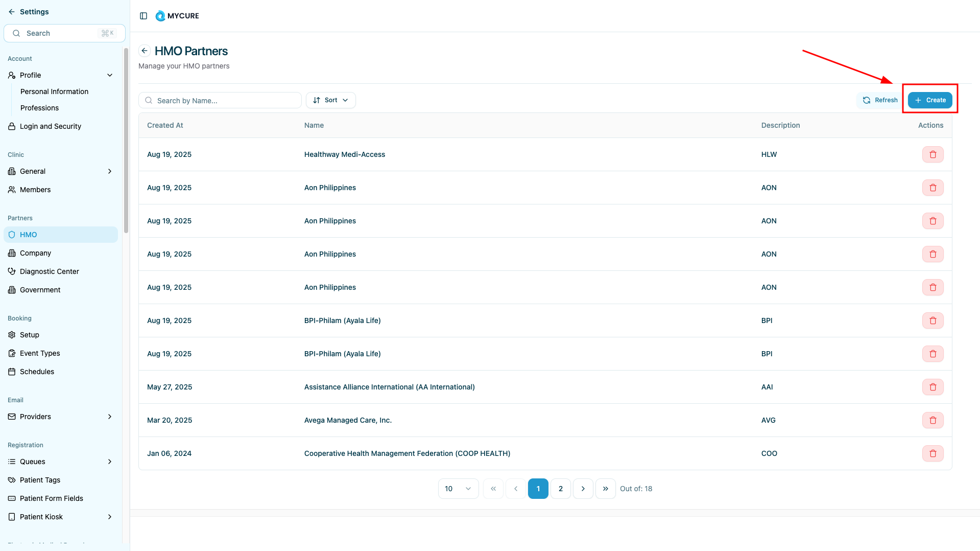The width and height of the screenshot is (980, 551).
Task: Expand the Queues submenu
Action: pos(109,462)
